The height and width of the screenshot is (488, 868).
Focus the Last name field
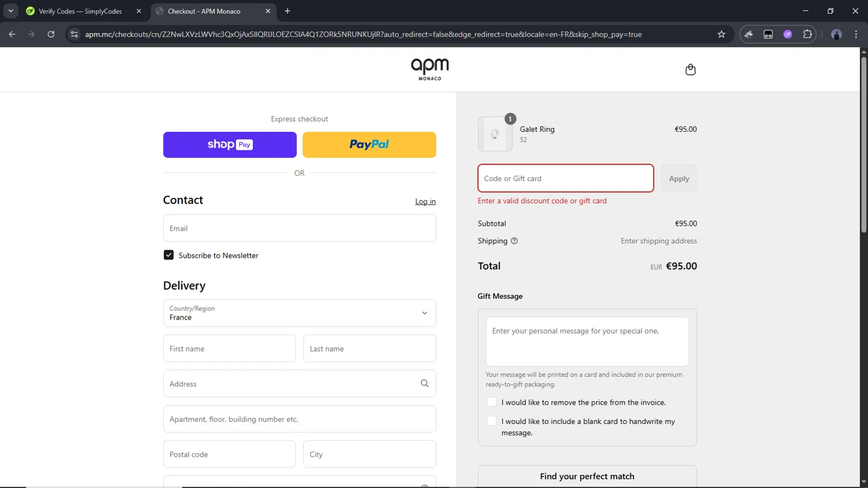(369, 348)
